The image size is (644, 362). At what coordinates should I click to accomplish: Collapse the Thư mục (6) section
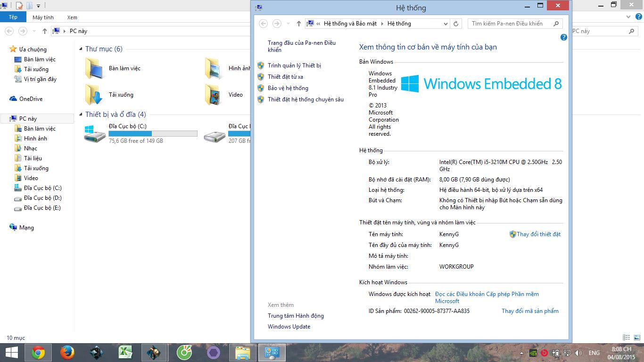(81, 49)
